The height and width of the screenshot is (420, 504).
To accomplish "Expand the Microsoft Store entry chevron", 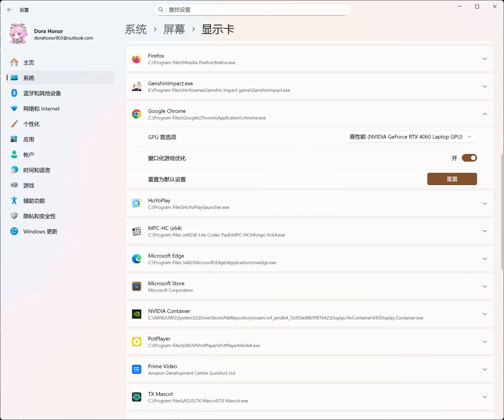I will pos(485,286).
